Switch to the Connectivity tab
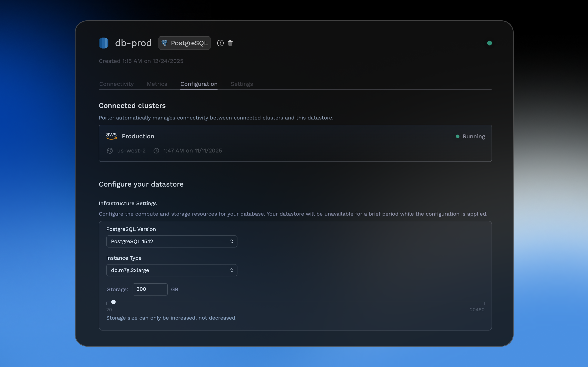588x367 pixels. pos(116,84)
